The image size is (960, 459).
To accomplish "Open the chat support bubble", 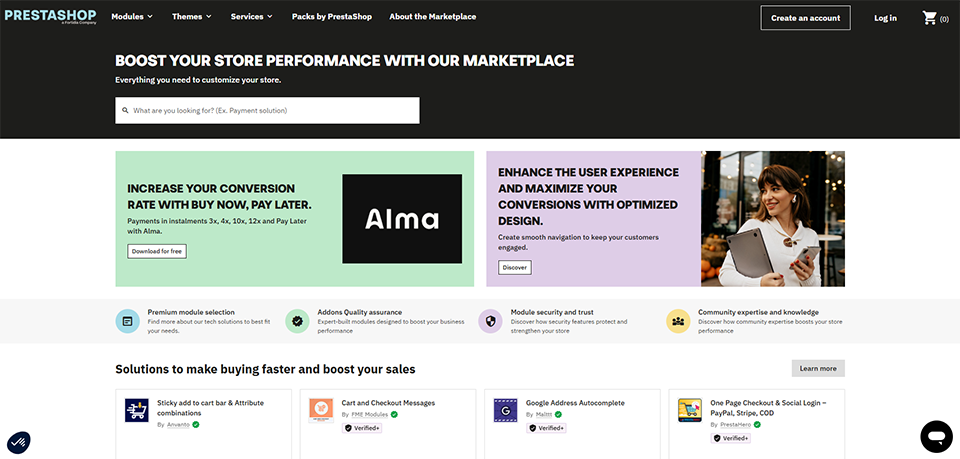I will tap(936, 436).
